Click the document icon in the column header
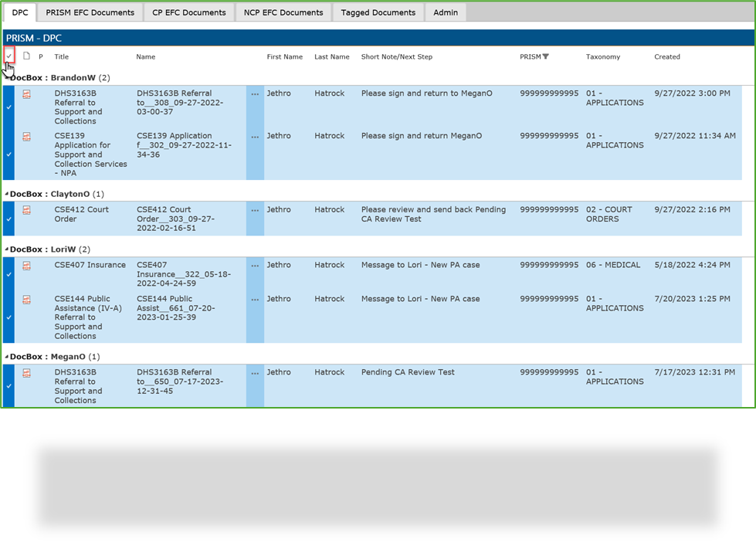Viewport: 756px width, 546px height. [x=26, y=56]
